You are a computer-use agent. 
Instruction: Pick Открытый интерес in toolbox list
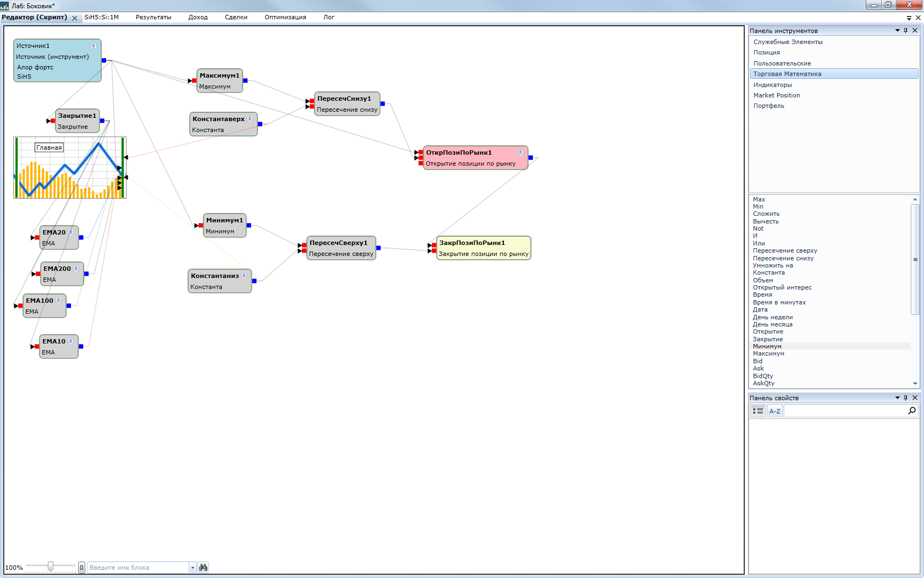point(782,287)
